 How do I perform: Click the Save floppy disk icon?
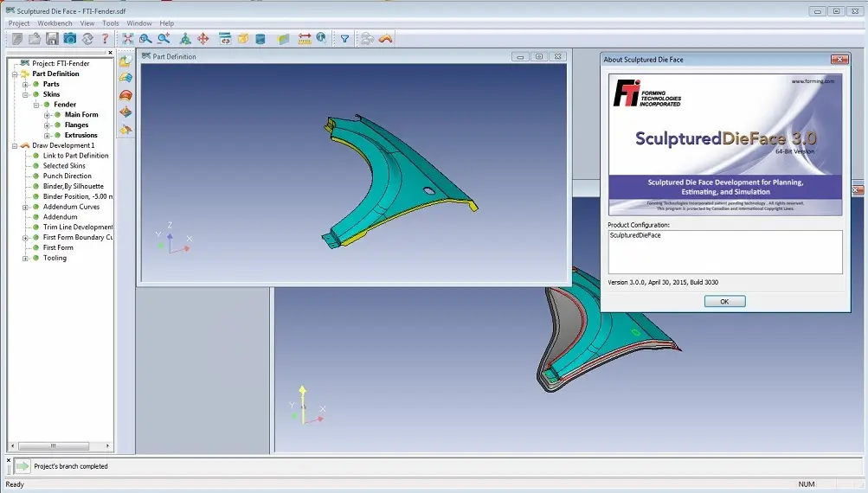(52, 39)
